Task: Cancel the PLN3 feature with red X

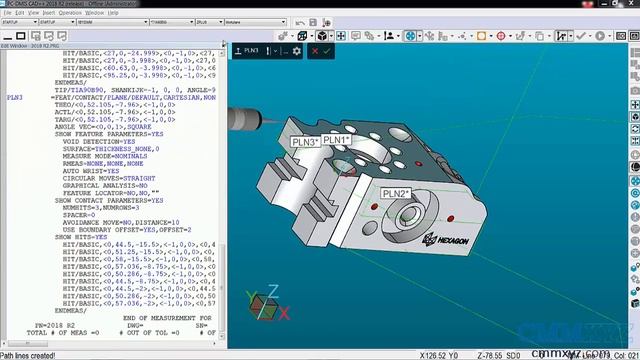Action: point(315,51)
